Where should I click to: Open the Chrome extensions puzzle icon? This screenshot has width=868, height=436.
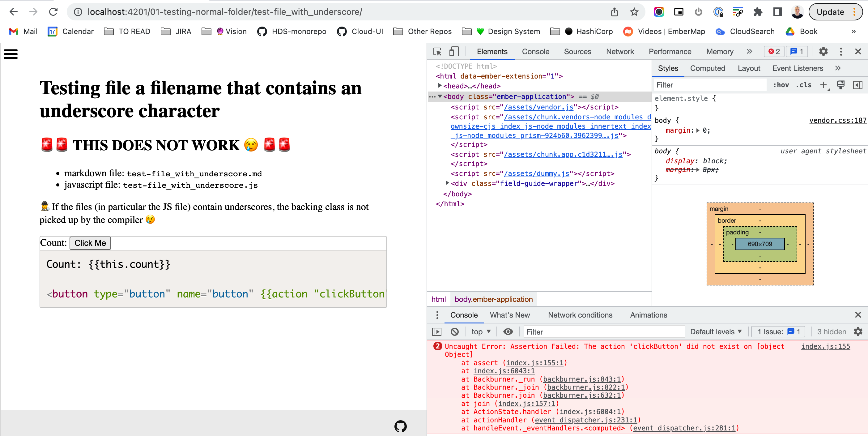[758, 12]
